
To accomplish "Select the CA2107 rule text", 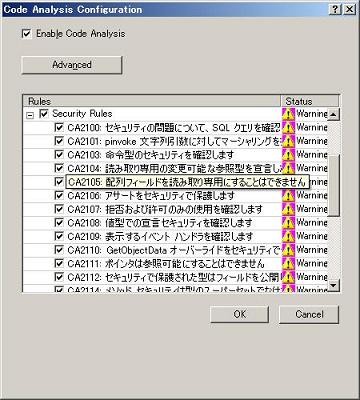I will (x=165, y=209).
